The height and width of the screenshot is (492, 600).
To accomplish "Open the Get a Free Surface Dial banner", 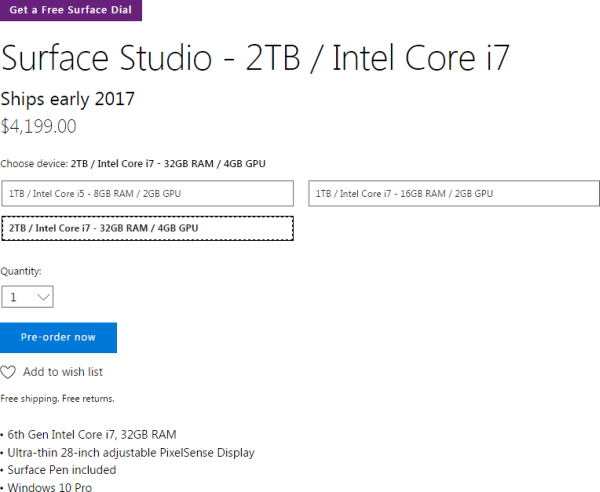I will (71, 10).
